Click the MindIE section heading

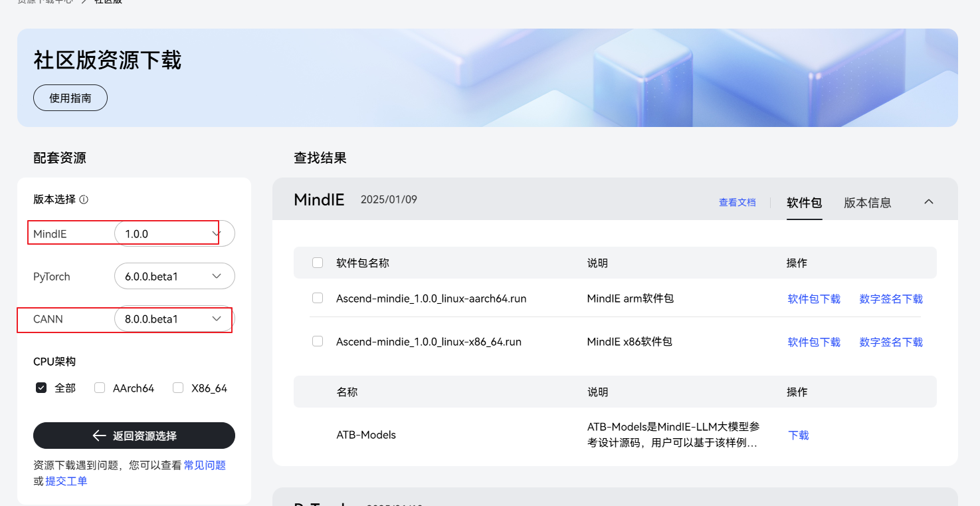coord(319,199)
